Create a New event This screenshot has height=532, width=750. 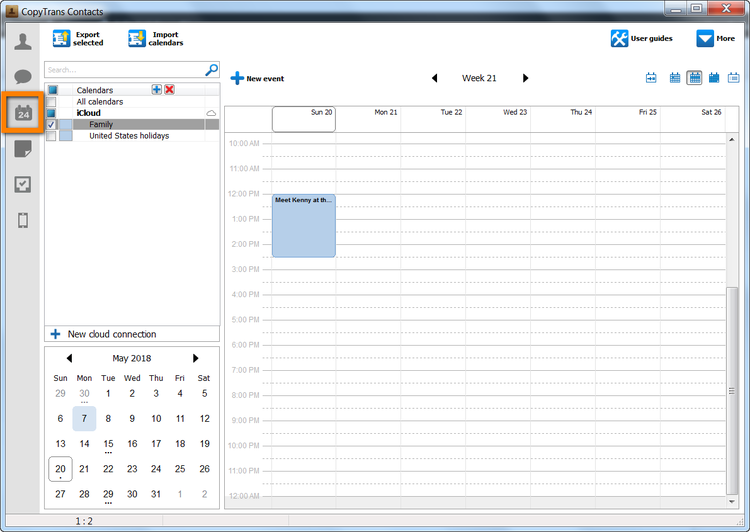257,78
